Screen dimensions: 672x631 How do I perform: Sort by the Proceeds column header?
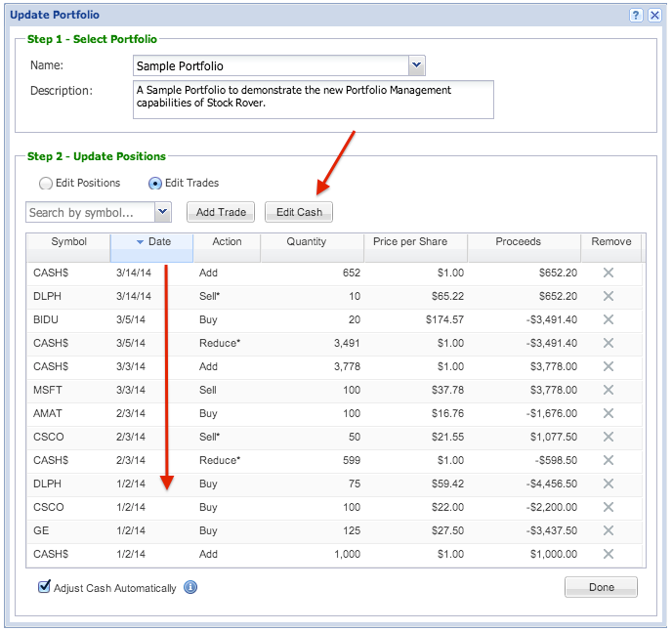click(525, 248)
